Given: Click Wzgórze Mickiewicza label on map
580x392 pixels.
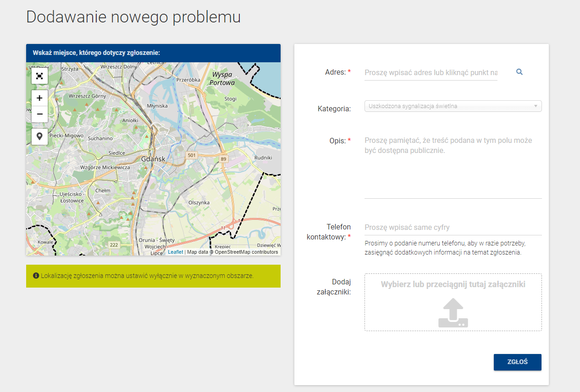Looking at the screenshot, I should (x=105, y=168).
